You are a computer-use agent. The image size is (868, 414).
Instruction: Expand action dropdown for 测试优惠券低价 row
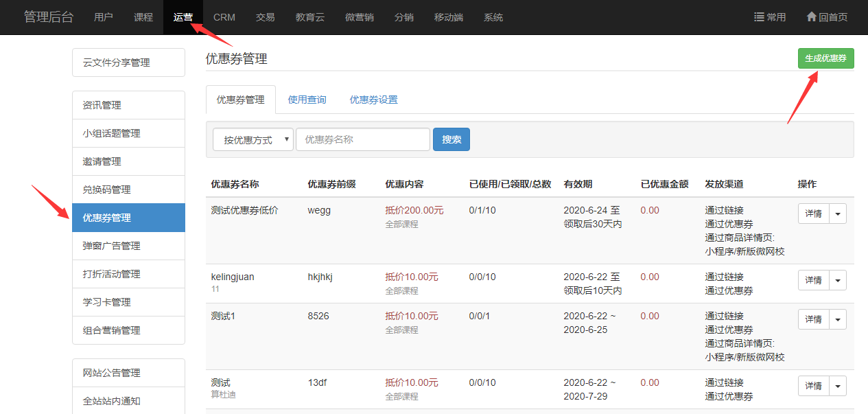coord(838,214)
